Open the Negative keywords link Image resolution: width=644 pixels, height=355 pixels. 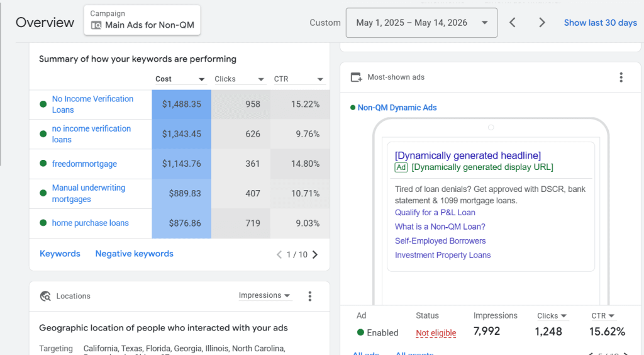pyautogui.click(x=135, y=254)
